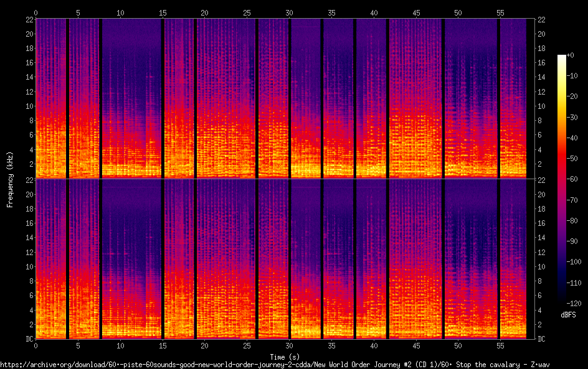Click the "40" tick on the top time axis
The height and width of the screenshot is (369, 588).
click(x=374, y=13)
